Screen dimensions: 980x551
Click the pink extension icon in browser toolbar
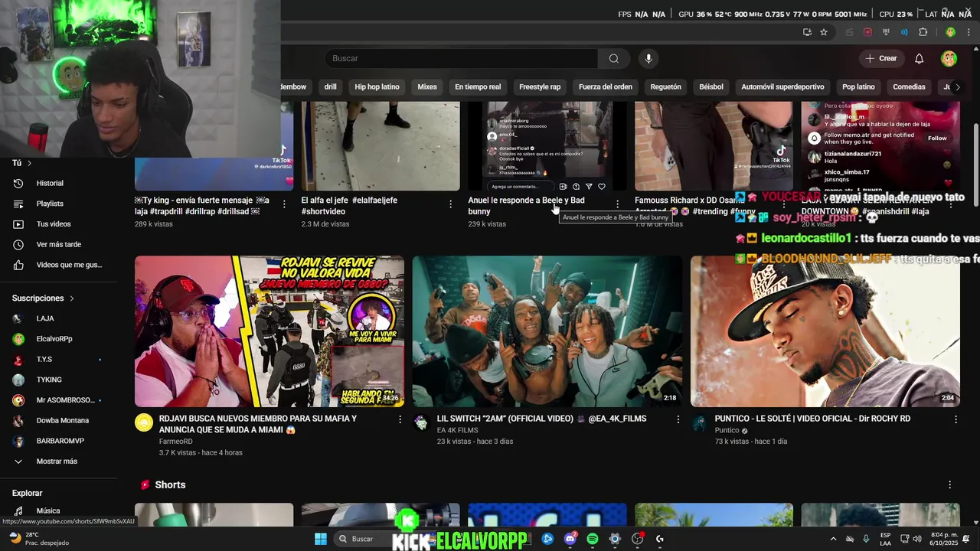click(x=867, y=32)
